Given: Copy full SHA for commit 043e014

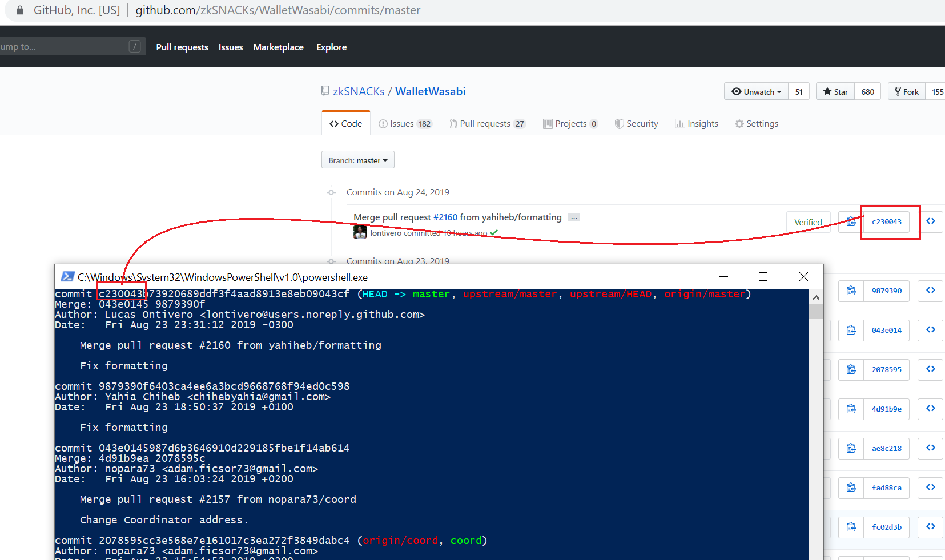Looking at the screenshot, I should click(x=851, y=330).
